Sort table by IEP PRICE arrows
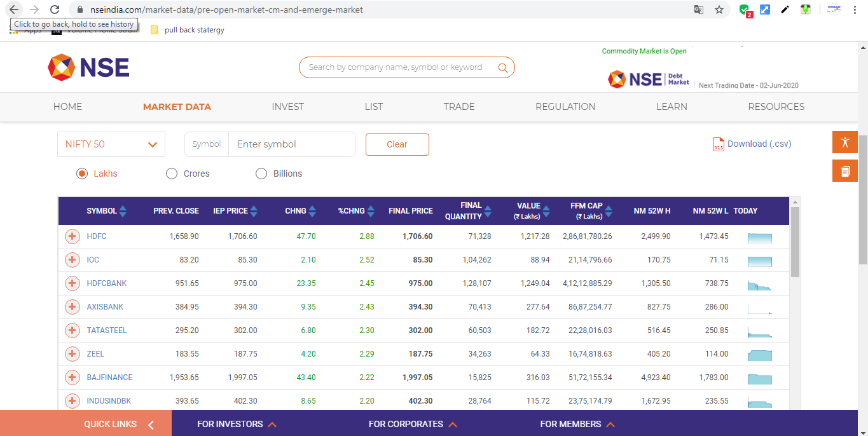The height and width of the screenshot is (436, 868). click(254, 211)
